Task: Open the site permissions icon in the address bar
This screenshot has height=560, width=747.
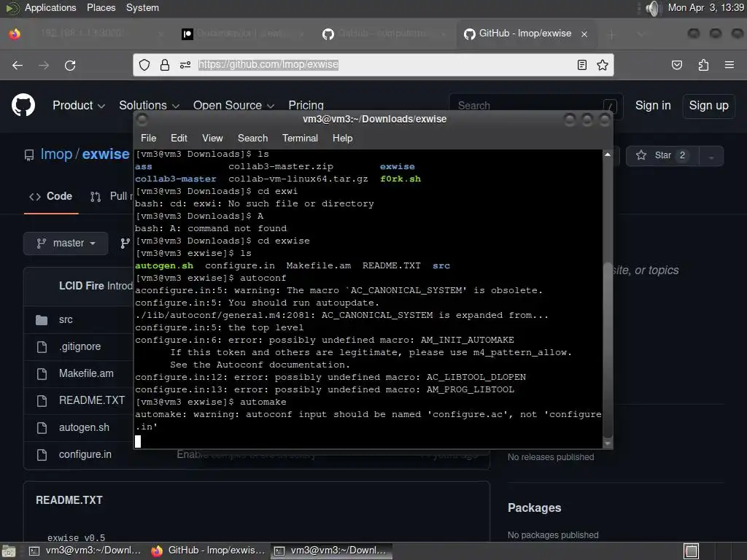Action: (x=185, y=65)
